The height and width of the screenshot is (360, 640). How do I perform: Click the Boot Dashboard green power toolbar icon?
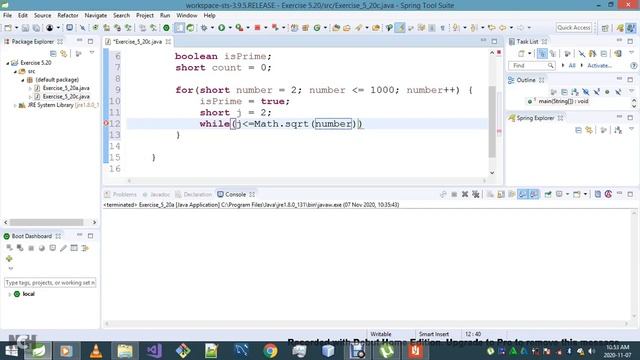[166, 28]
